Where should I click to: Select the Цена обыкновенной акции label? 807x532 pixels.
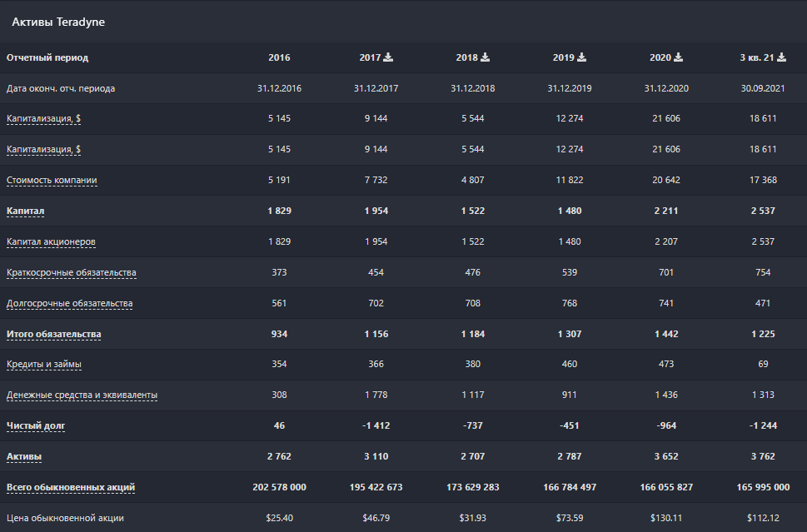tap(65, 518)
